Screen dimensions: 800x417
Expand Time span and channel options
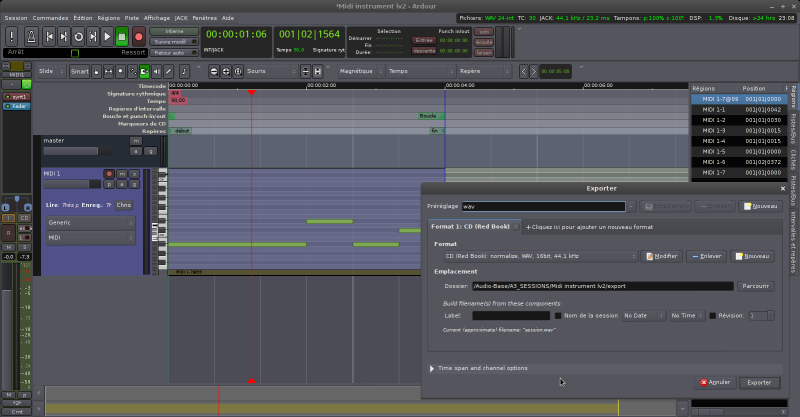(x=432, y=368)
